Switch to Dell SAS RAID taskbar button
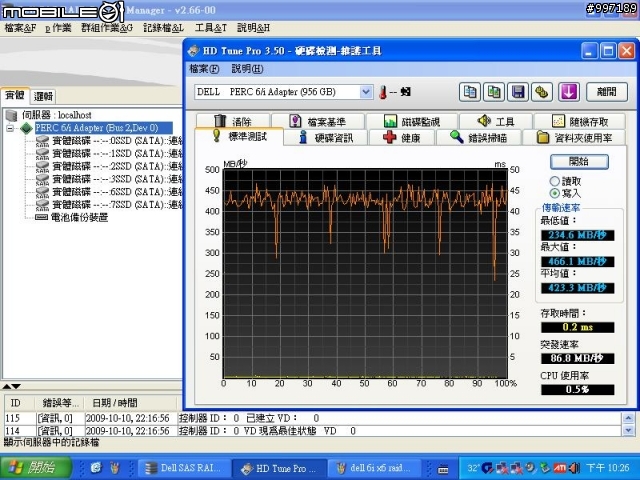The image size is (640, 480). (x=184, y=468)
